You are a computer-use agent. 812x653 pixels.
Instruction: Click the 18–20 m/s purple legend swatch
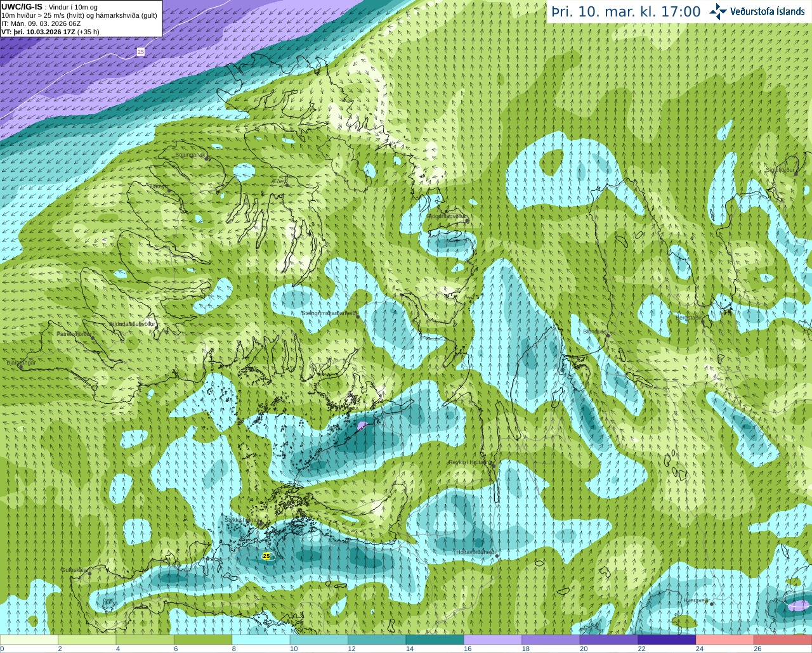[x=551, y=640]
